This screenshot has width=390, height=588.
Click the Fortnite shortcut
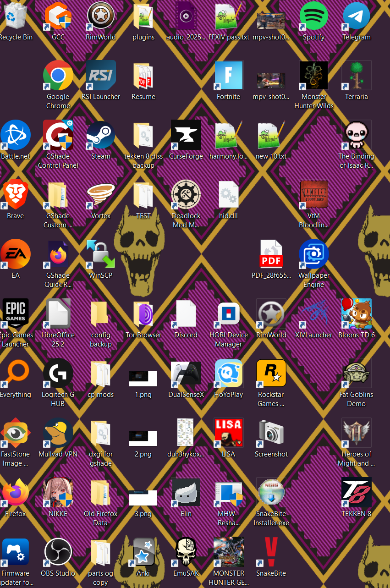pyautogui.click(x=229, y=76)
